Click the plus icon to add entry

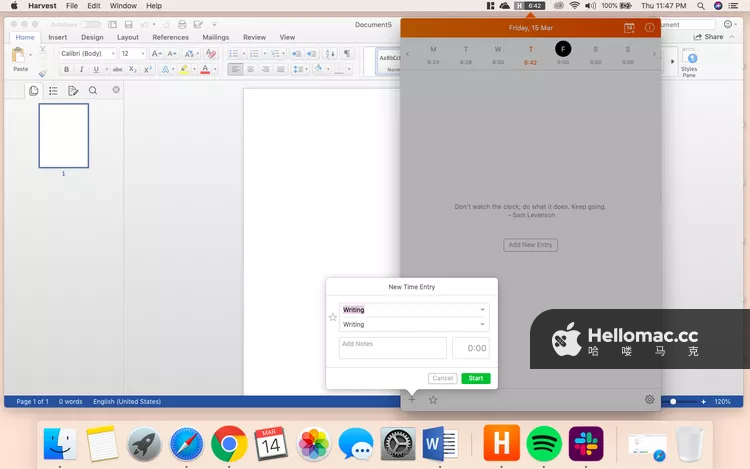[x=411, y=399]
